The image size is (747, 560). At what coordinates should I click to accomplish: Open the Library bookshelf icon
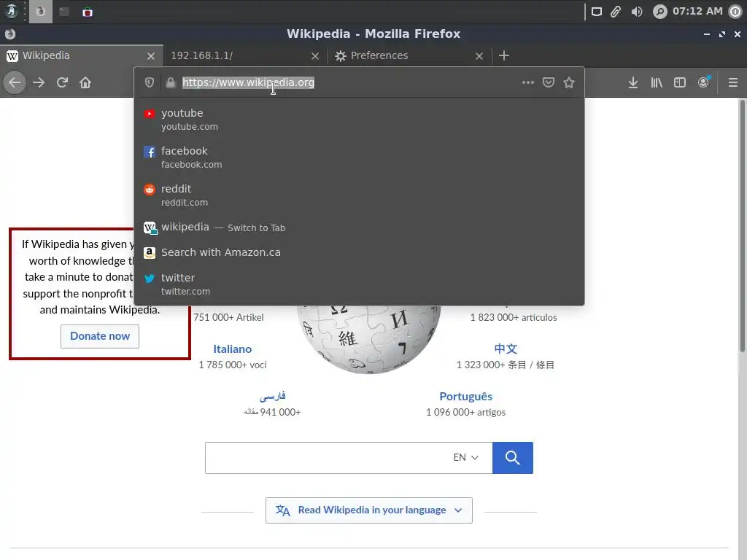(x=657, y=82)
